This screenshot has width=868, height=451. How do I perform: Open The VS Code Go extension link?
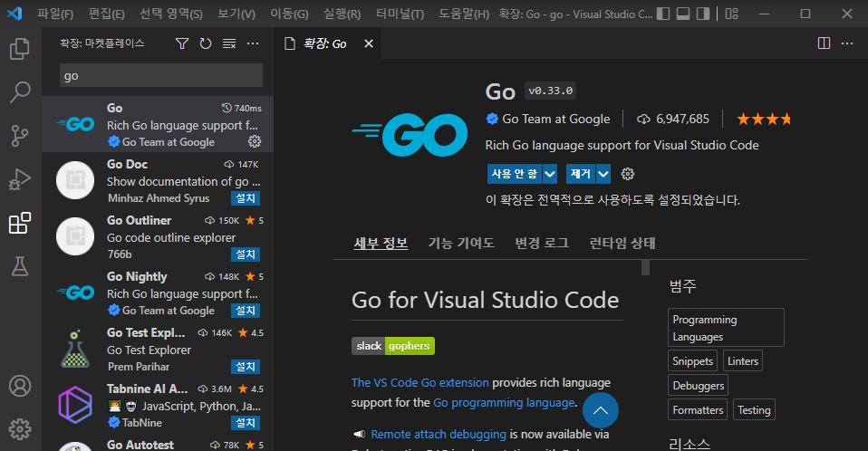pyautogui.click(x=420, y=382)
